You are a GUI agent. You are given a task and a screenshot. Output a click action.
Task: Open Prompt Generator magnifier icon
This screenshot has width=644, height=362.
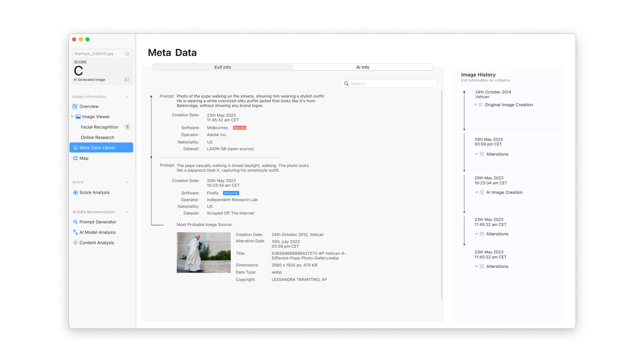click(75, 222)
